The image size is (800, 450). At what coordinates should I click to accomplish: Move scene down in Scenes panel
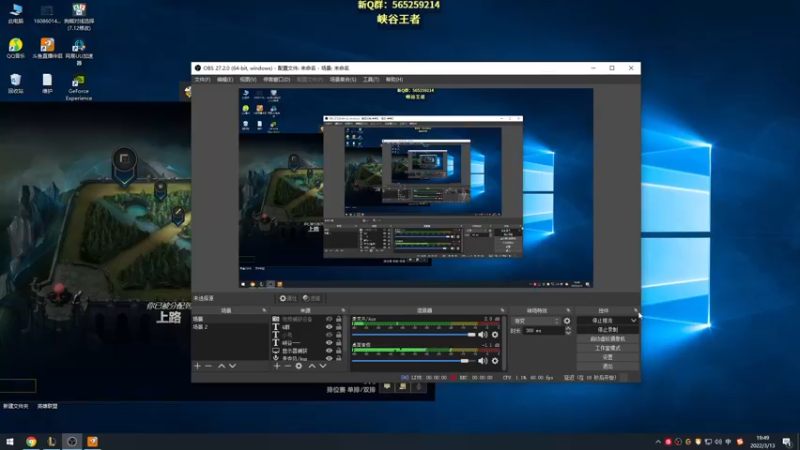232,366
